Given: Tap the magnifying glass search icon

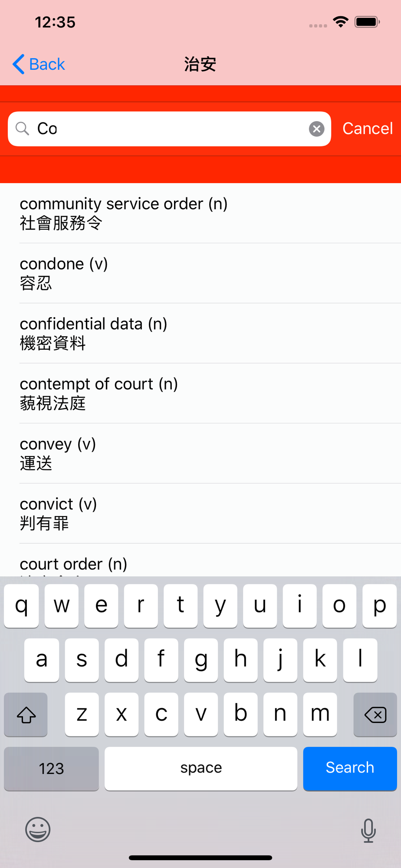Looking at the screenshot, I should [x=22, y=129].
